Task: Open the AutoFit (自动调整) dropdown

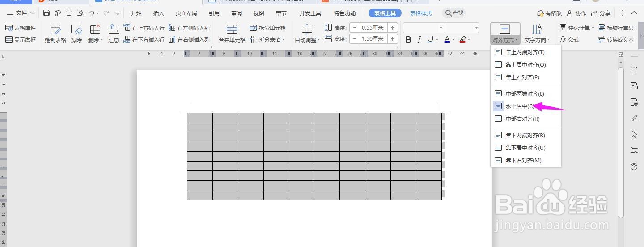Action: [x=307, y=34]
